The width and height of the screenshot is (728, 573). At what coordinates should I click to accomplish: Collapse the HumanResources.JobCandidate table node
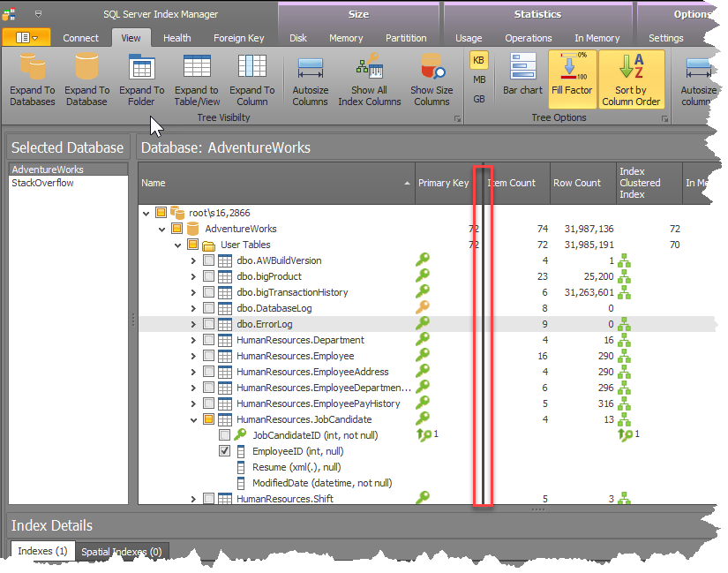click(194, 419)
